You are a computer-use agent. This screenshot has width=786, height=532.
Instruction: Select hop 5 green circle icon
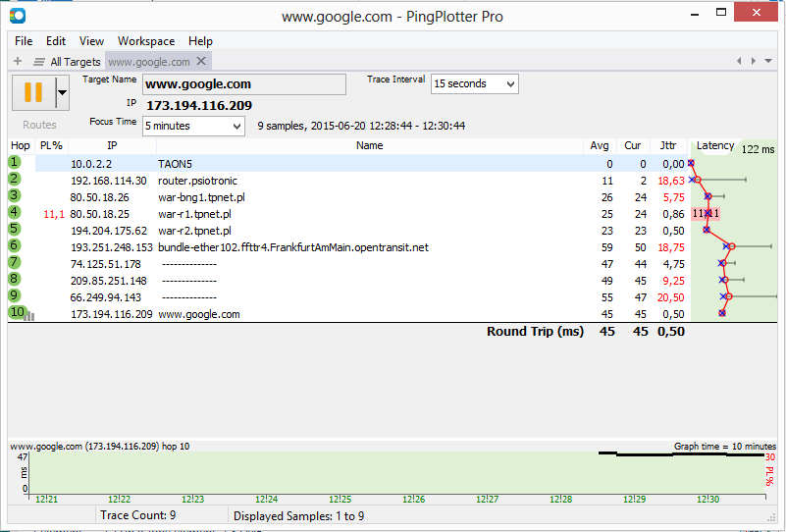click(15, 229)
